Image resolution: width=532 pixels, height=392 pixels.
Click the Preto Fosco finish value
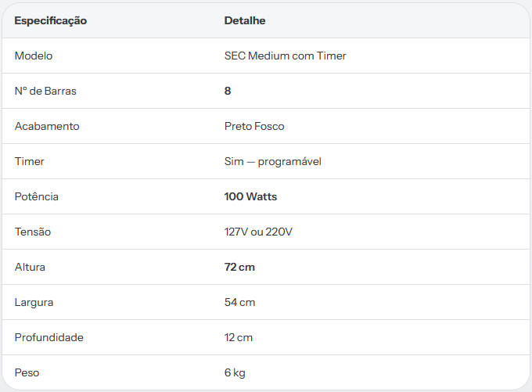point(254,126)
